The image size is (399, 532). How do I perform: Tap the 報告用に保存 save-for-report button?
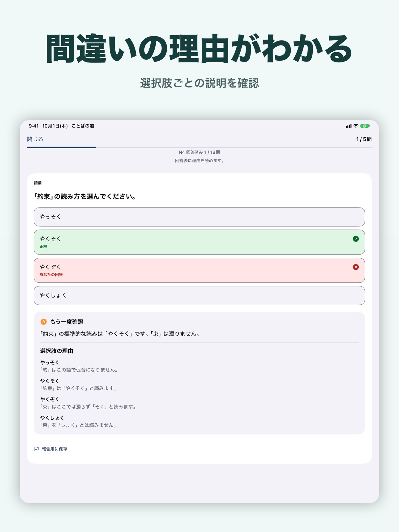51,449
